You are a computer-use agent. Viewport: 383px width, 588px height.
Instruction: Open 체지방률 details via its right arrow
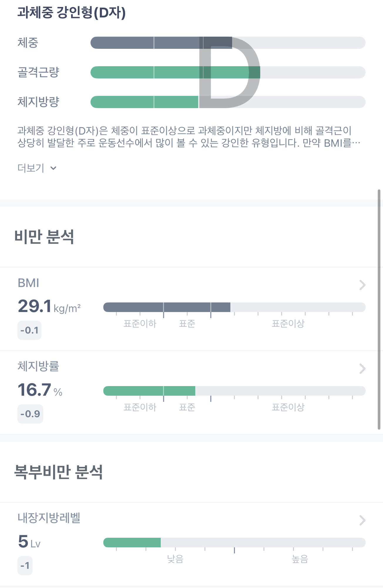(x=362, y=368)
